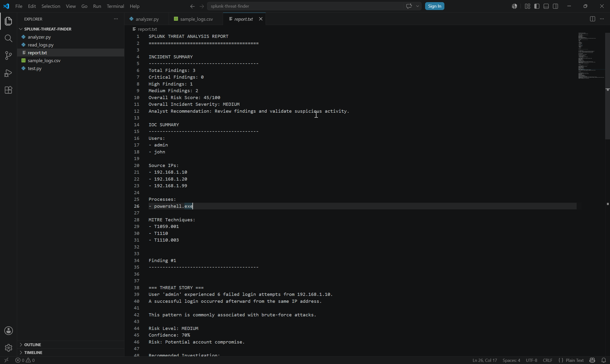Click the '- 192.168.1.99' IP line

click(x=168, y=186)
